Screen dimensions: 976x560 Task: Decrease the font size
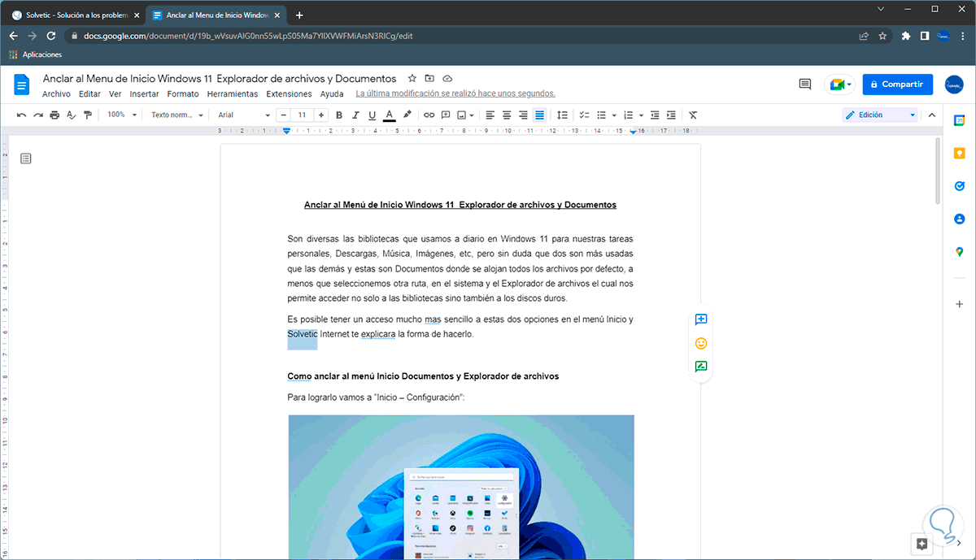pyautogui.click(x=285, y=115)
